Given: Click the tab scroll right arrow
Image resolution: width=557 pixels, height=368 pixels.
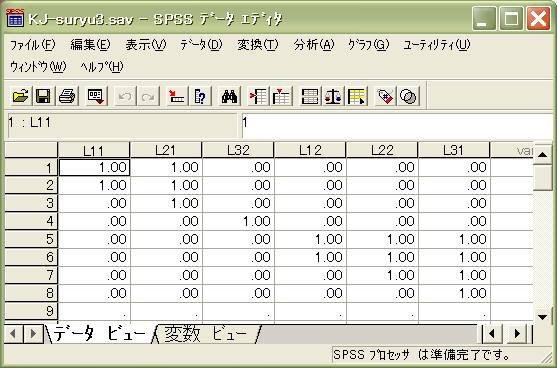Looking at the screenshot, I should 33,334.
